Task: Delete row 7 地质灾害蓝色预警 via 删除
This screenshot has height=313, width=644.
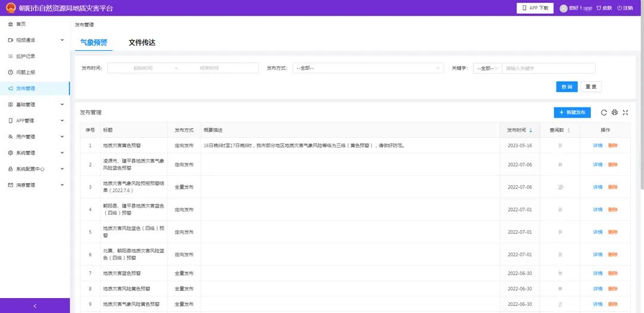Action: 612,273
